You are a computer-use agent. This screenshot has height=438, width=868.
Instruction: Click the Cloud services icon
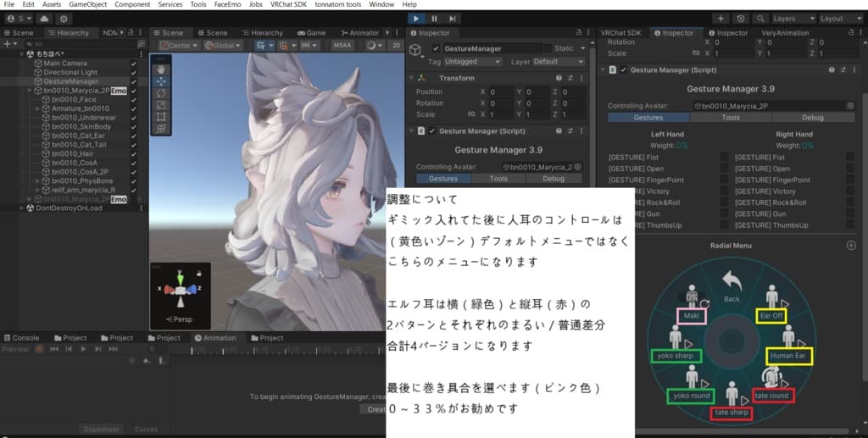(43, 18)
